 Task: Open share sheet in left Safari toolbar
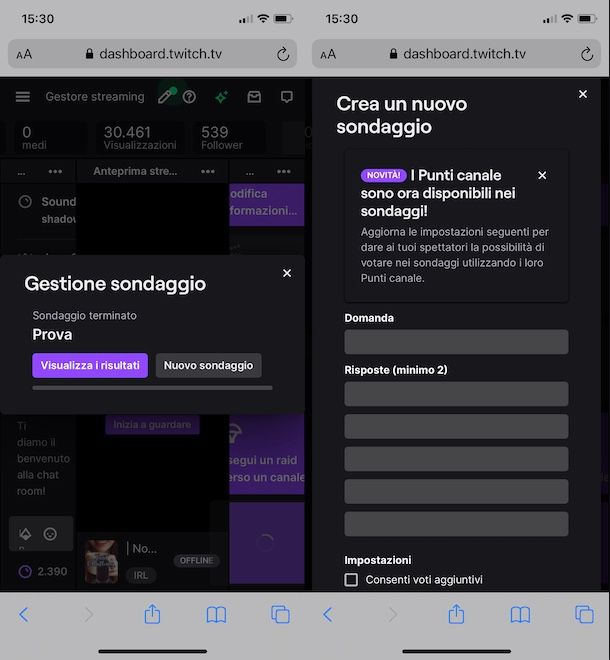click(152, 614)
